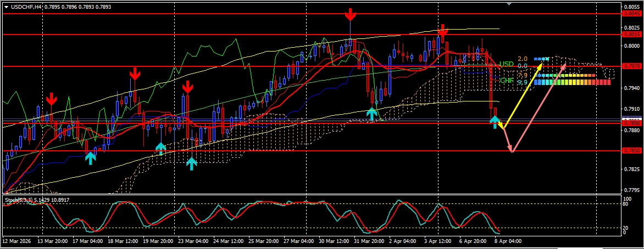This screenshot has width=644, height=249.
Task: Click the 100 level on the Stochastic scale
Action: (628, 199)
